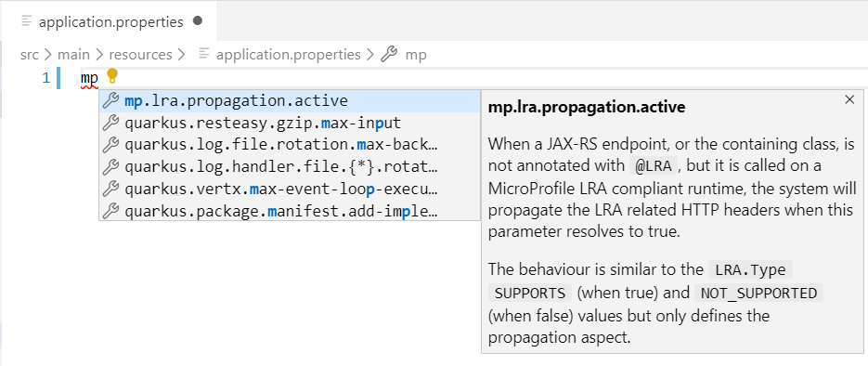Screen dimensions: 868x366
Task: Open application.properties breadcrumb segment
Action: 289,55
